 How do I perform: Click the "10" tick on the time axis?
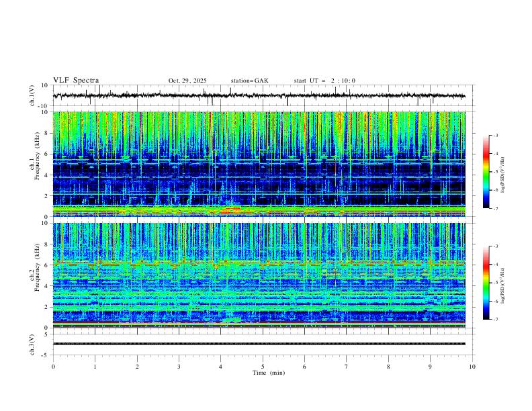(x=472, y=367)
